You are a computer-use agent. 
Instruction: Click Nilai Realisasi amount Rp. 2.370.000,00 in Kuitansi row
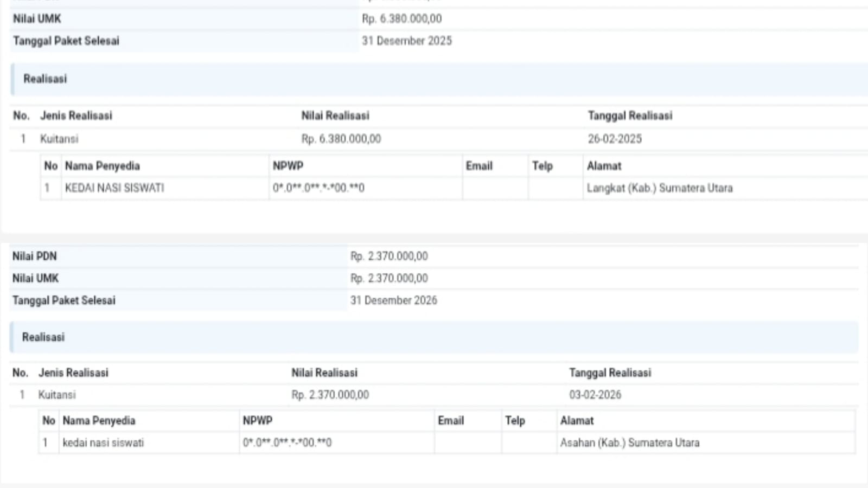(330, 395)
